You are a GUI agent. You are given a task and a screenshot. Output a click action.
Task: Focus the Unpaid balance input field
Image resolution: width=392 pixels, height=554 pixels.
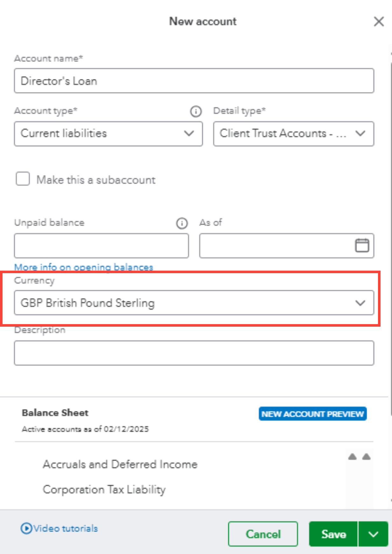[101, 246]
